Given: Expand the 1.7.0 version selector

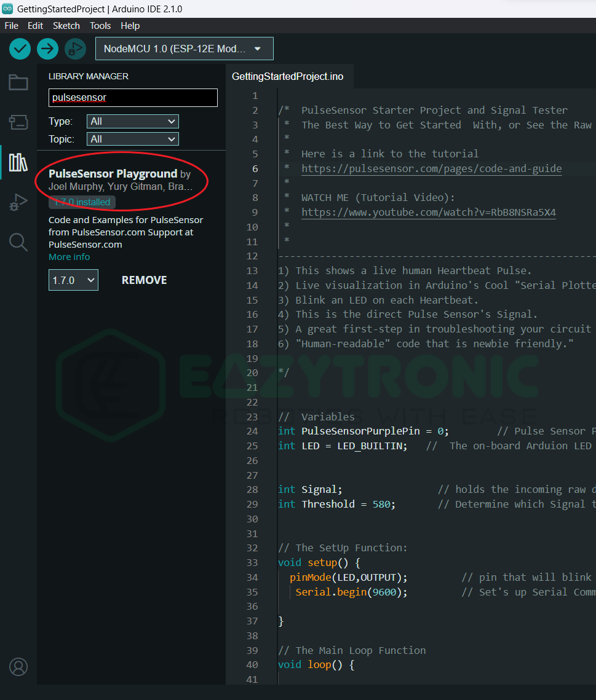Looking at the screenshot, I should 73,280.
